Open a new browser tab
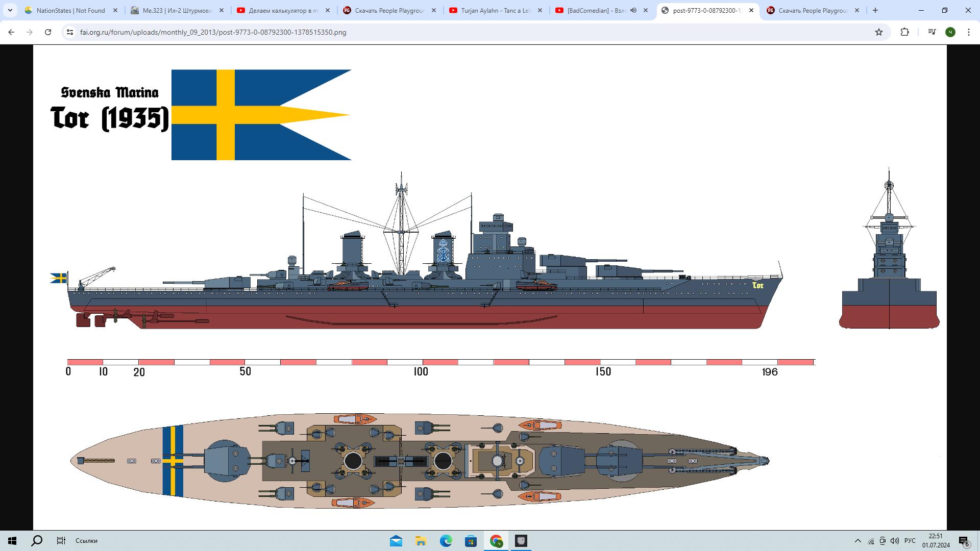 point(875,10)
